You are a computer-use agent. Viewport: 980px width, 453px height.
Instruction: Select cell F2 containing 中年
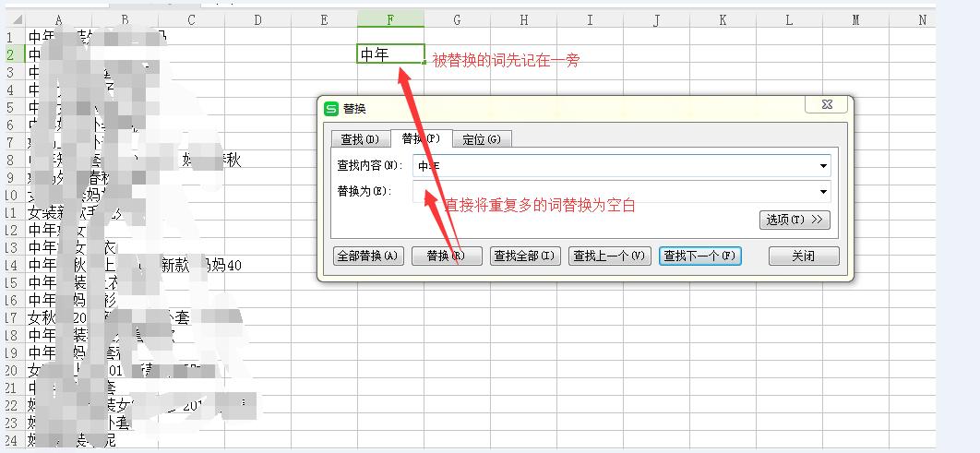point(390,54)
